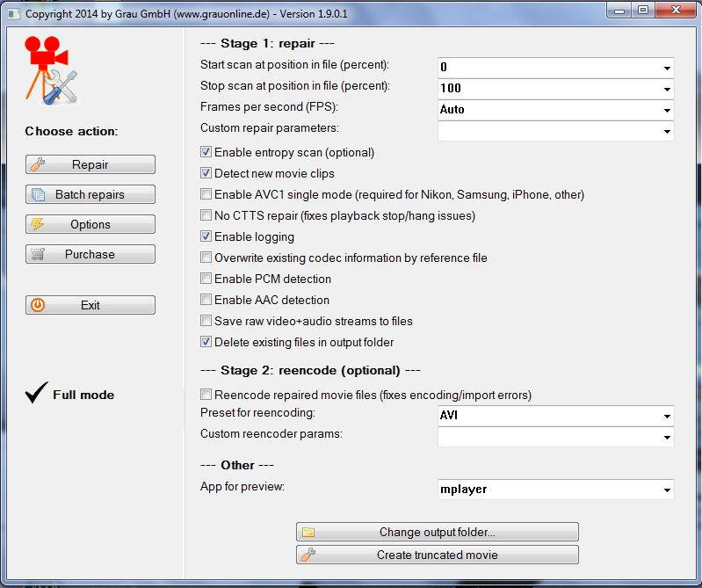This screenshot has width=702, height=588.
Task: Enable AVC1 single mode checkbox
Action: (206, 195)
